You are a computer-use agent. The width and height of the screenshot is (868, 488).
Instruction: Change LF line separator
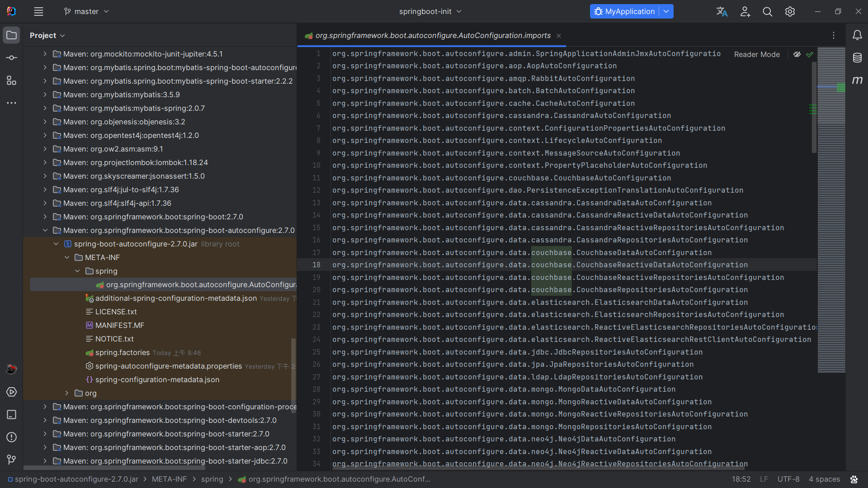(764, 479)
